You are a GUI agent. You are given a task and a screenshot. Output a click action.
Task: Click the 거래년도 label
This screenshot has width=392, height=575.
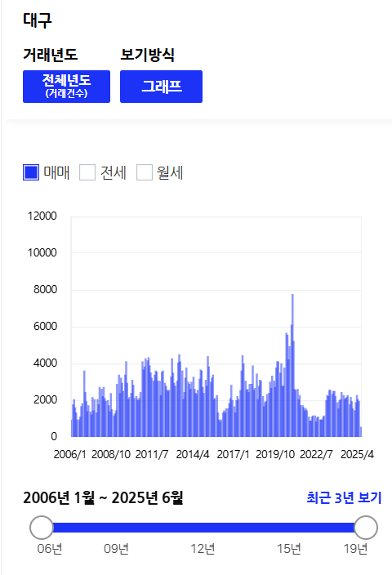pyautogui.click(x=51, y=55)
